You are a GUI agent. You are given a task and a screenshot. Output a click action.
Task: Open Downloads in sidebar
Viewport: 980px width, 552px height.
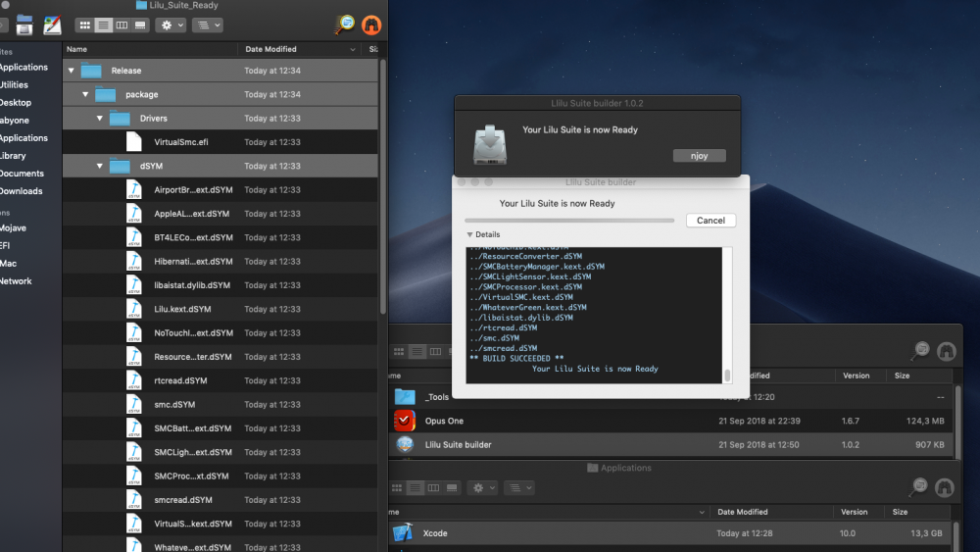click(22, 190)
